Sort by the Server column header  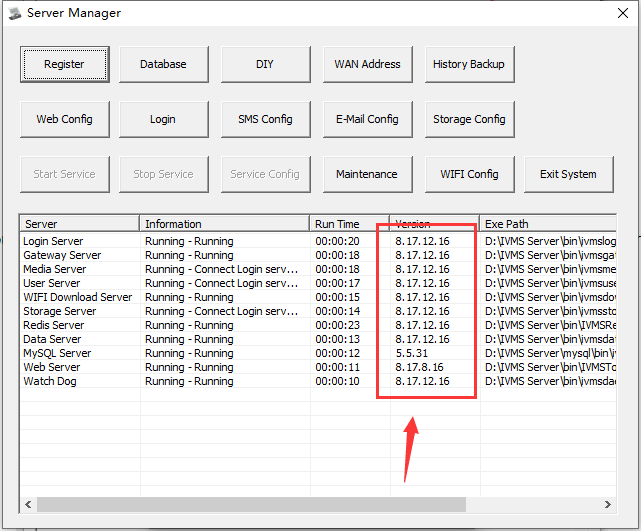pyautogui.click(x=80, y=224)
